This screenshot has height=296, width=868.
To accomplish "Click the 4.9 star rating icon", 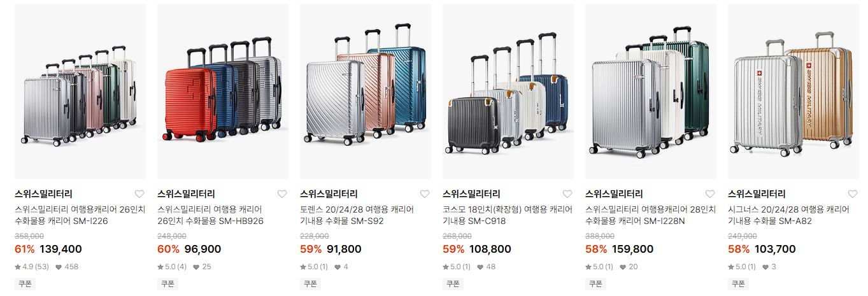I will (x=18, y=267).
